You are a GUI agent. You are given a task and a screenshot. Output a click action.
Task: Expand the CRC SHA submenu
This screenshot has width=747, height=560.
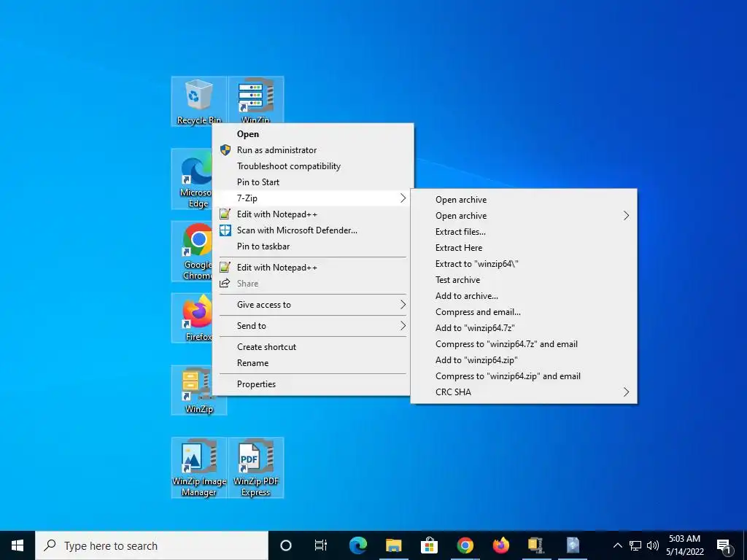click(524, 392)
